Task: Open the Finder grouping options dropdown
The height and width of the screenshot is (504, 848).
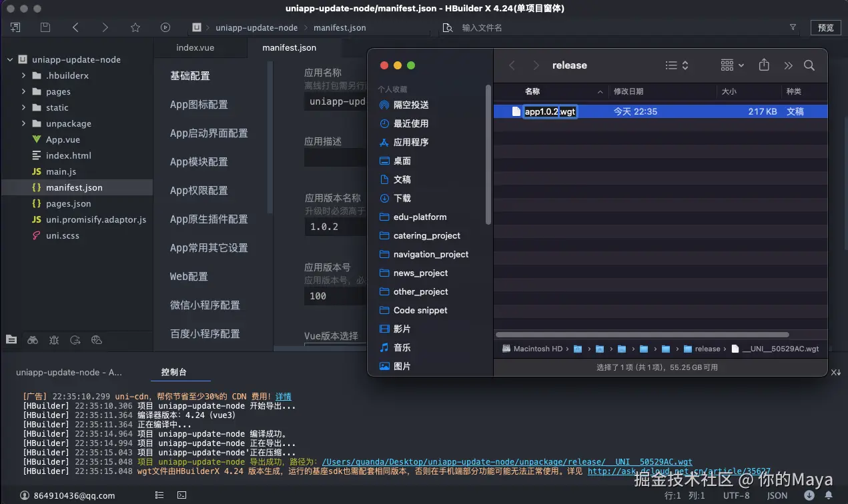Action: [x=733, y=65]
